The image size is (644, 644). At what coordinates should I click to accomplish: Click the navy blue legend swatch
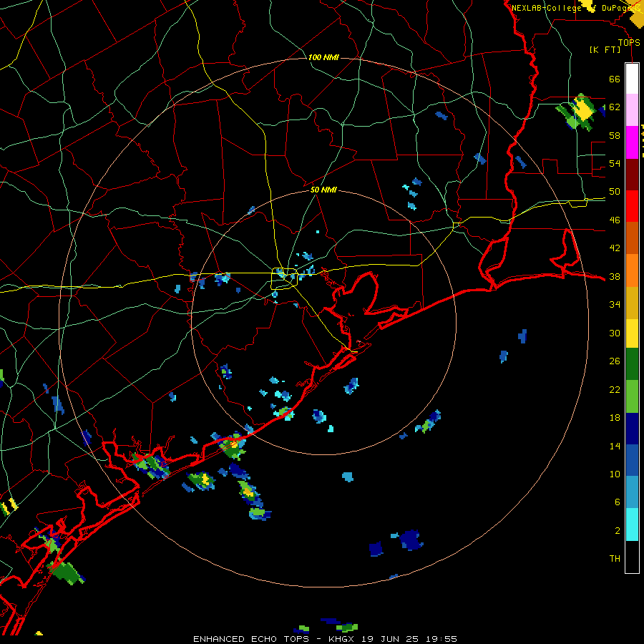tap(632, 429)
